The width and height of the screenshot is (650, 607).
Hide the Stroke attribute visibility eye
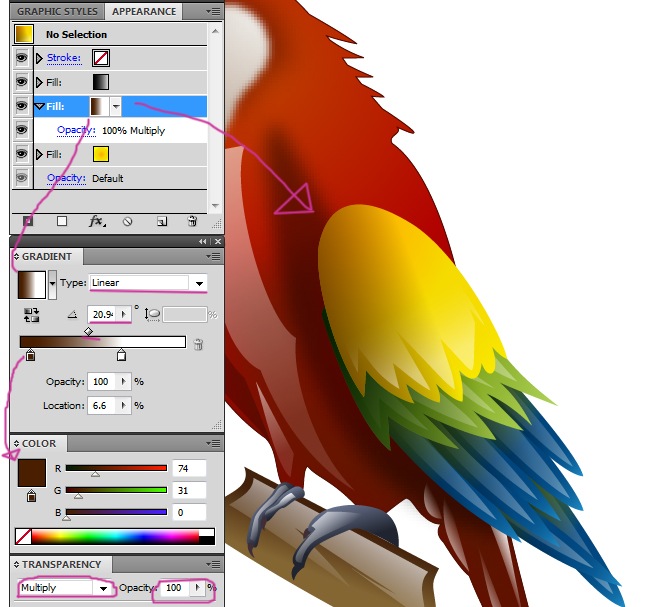(21, 58)
